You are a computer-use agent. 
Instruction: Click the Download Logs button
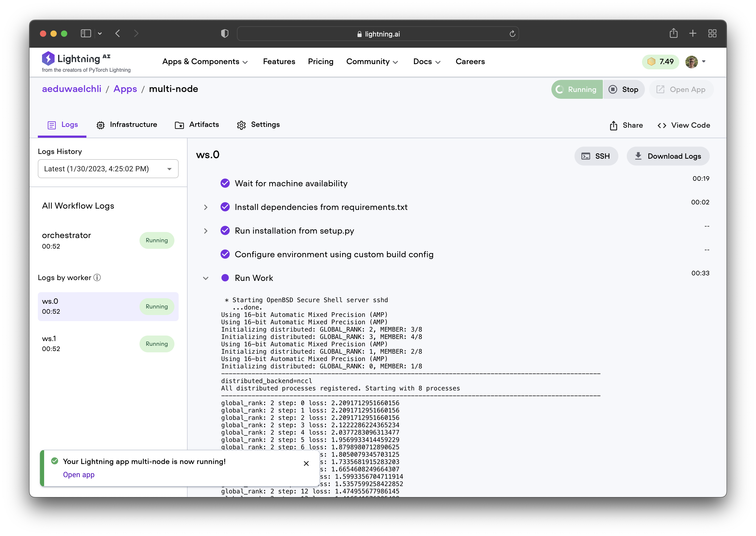[x=668, y=156]
